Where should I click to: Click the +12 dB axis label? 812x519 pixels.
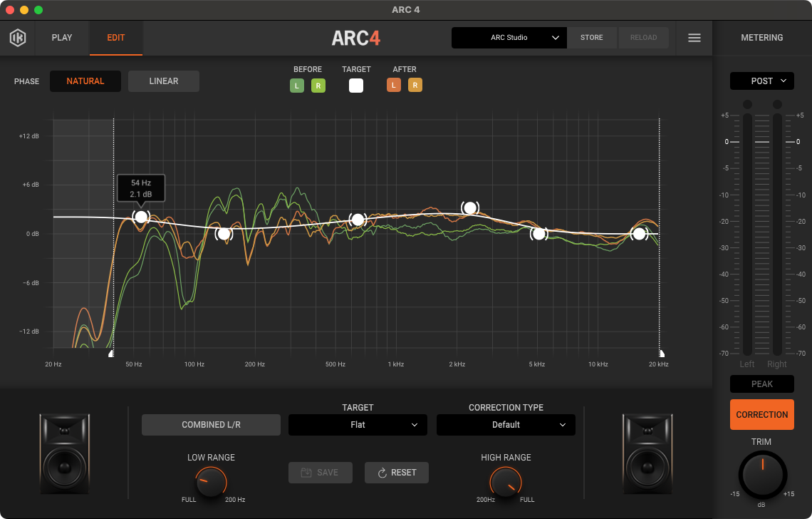(29, 136)
